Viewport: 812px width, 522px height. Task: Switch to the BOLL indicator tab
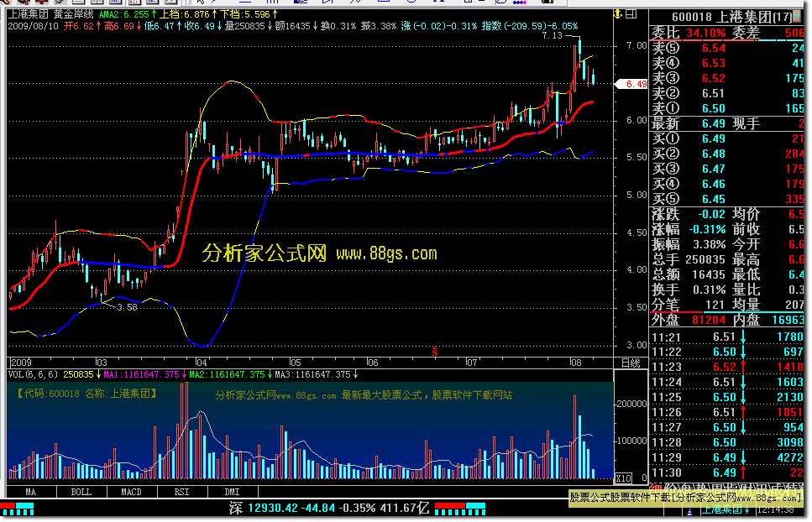click(x=81, y=492)
